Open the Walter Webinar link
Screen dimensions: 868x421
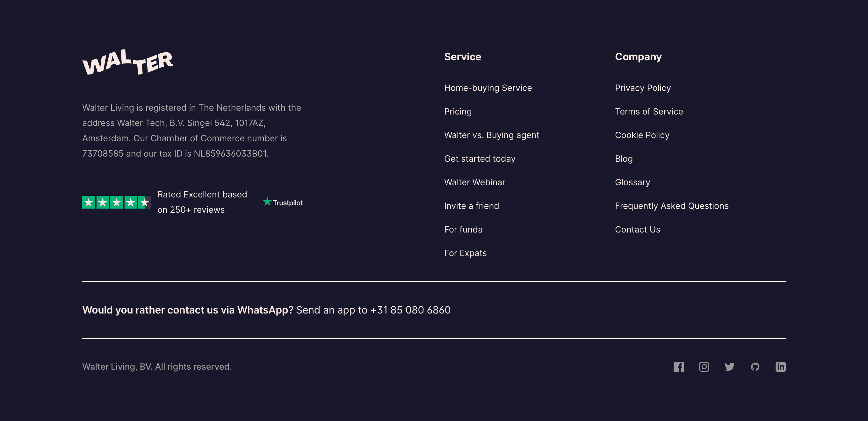point(474,182)
